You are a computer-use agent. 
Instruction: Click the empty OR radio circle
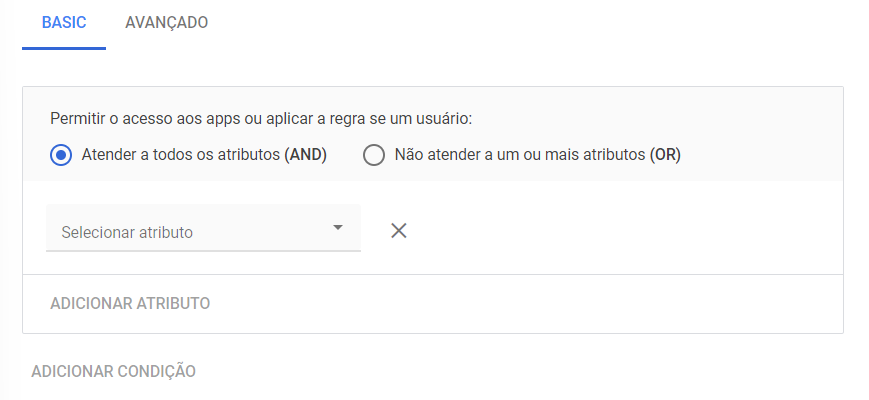(374, 155)
